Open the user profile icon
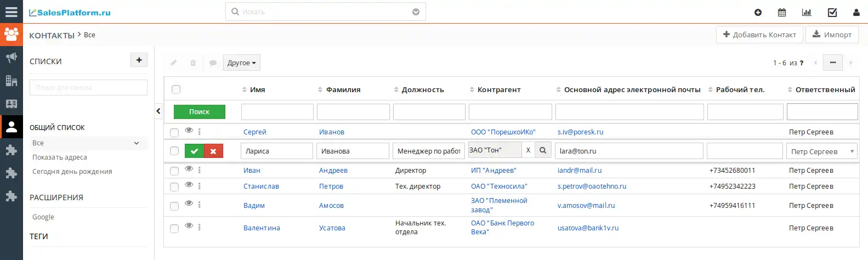 (x=856, y=12)
